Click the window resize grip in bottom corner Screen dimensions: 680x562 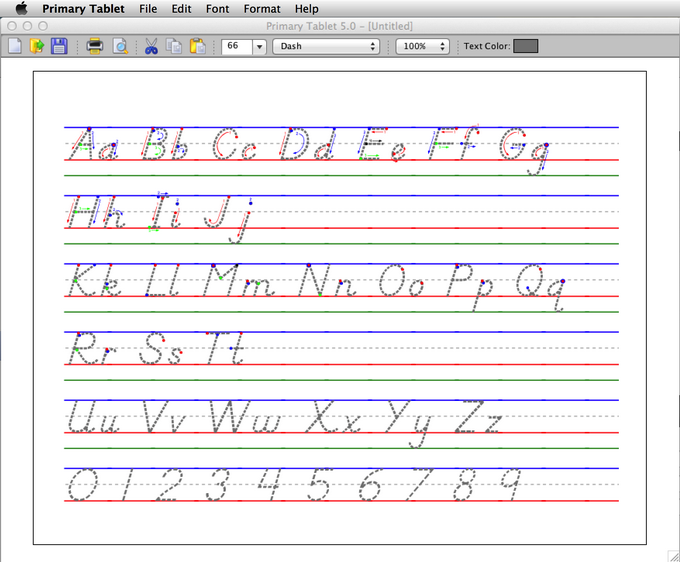[672, 554]
